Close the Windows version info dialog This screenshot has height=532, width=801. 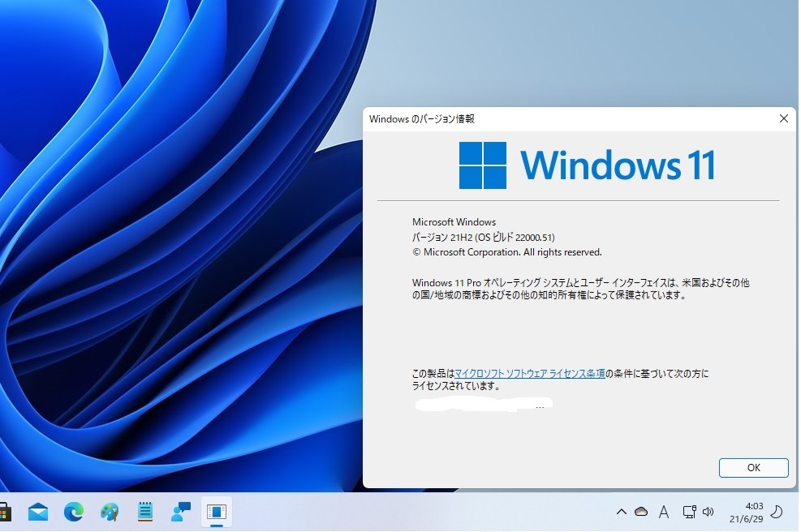[x=783, y=118]
